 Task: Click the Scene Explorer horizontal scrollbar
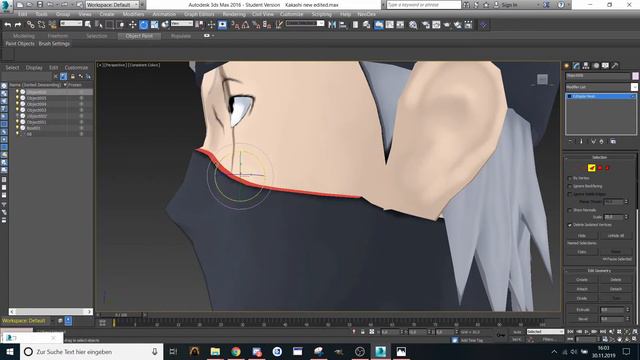point(51,311)
